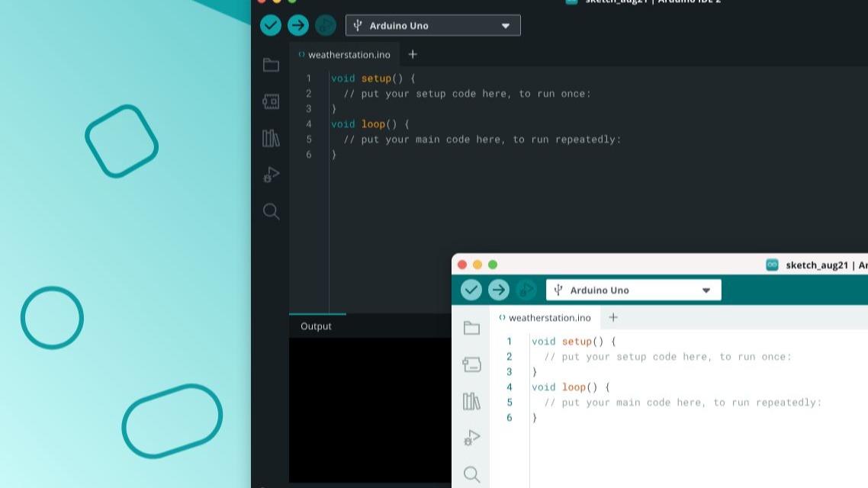Click 'run once' comment in light editor
The image size is (868, 488).
point(667,357)
